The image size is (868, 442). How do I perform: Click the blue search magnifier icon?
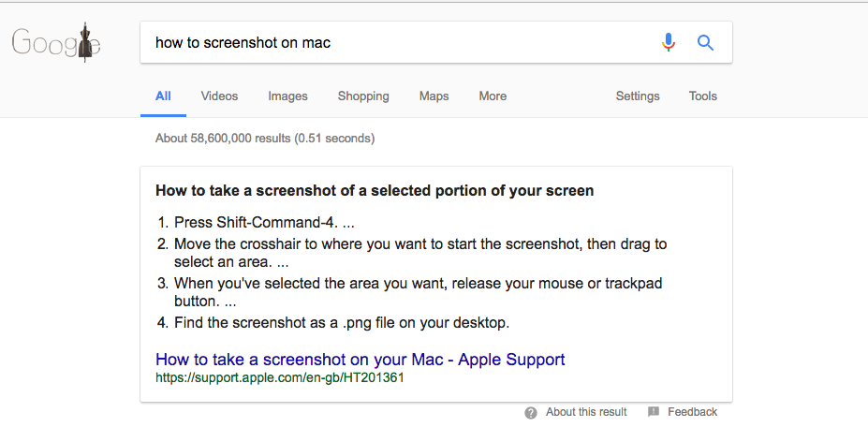705,43
